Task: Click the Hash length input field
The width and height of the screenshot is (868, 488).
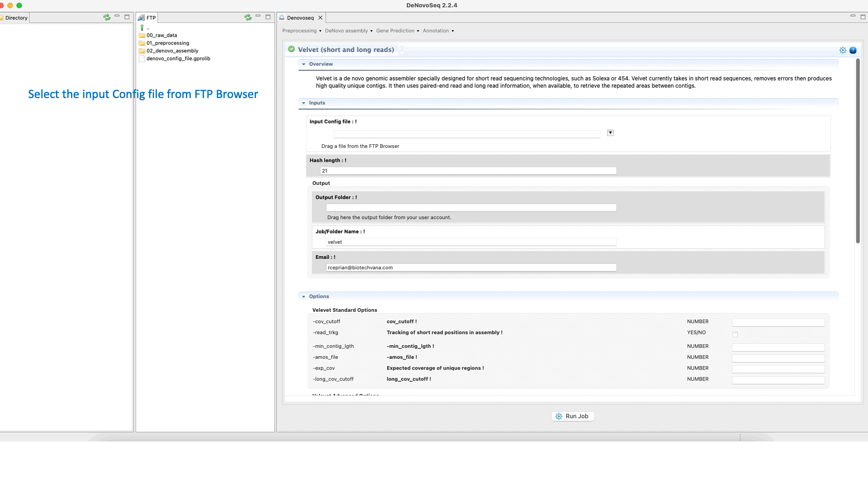Action: 468,171
